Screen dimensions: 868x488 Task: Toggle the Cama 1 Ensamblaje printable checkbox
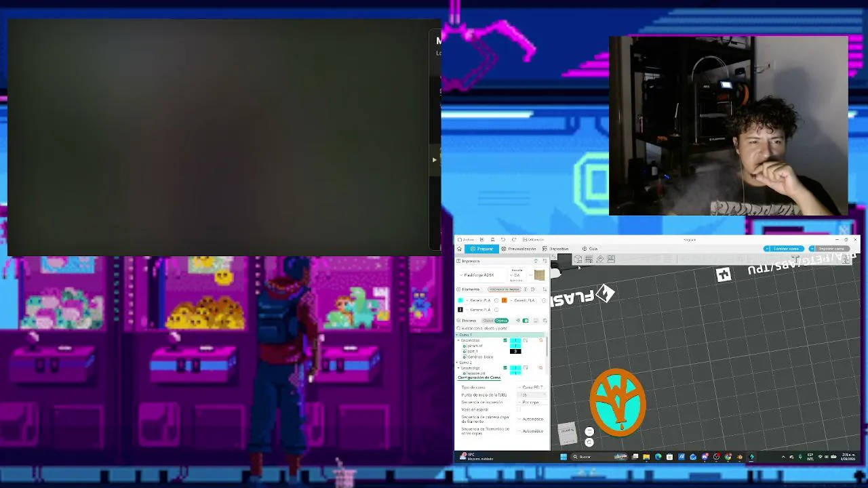(505, 340)
